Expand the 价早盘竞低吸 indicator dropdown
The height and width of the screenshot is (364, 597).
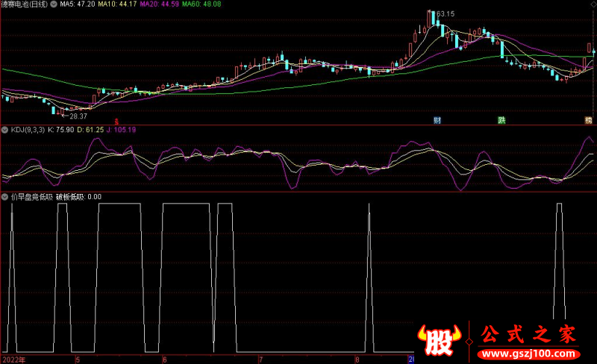[4, 197]
